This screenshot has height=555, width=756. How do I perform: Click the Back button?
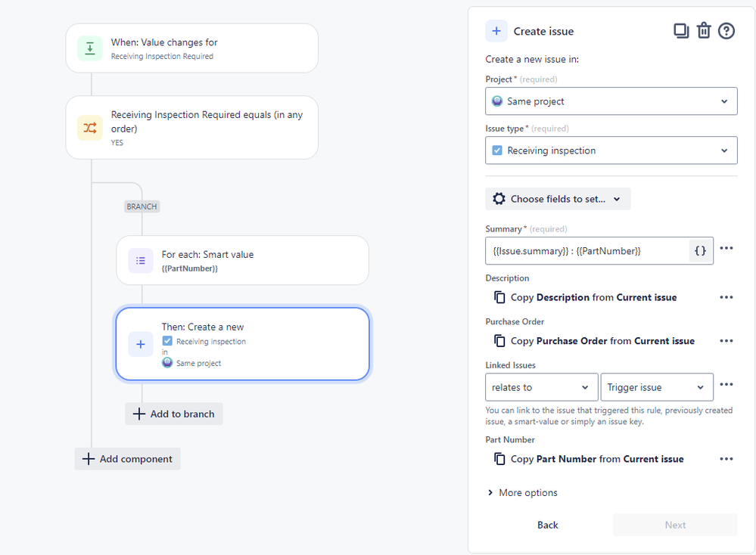pos(548,525)
